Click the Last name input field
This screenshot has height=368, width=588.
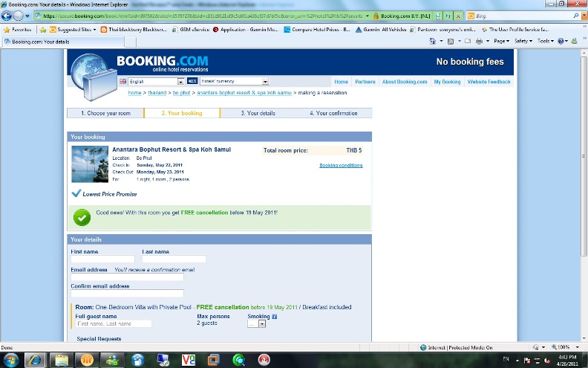[174, 259]
